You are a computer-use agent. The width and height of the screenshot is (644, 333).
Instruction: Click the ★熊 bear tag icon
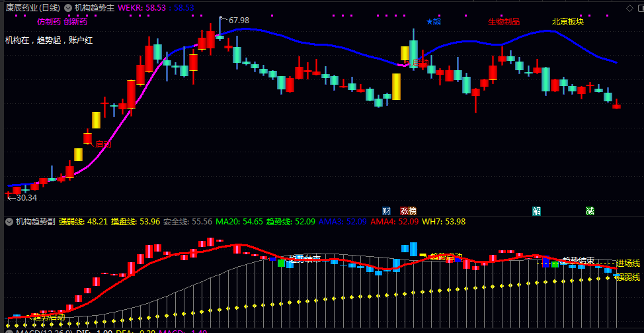click(434, 21)
